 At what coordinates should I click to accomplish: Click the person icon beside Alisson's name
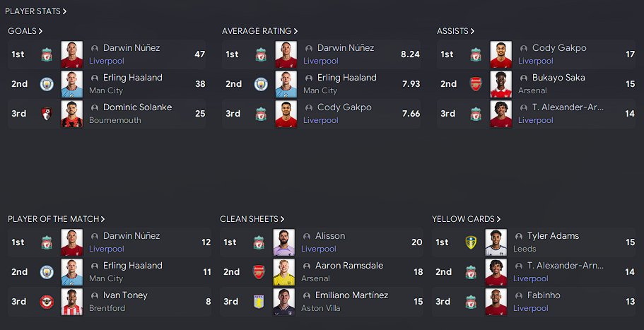click(x=306, y=236)
